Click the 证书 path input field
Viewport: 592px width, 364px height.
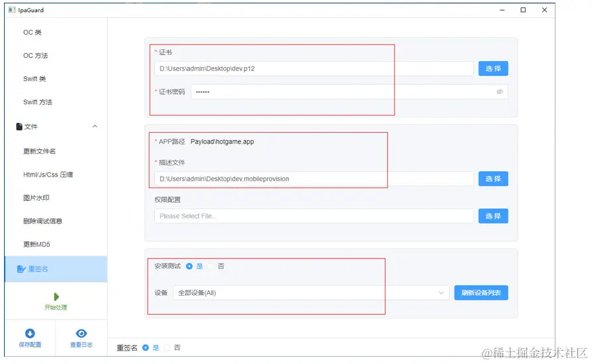314,68
